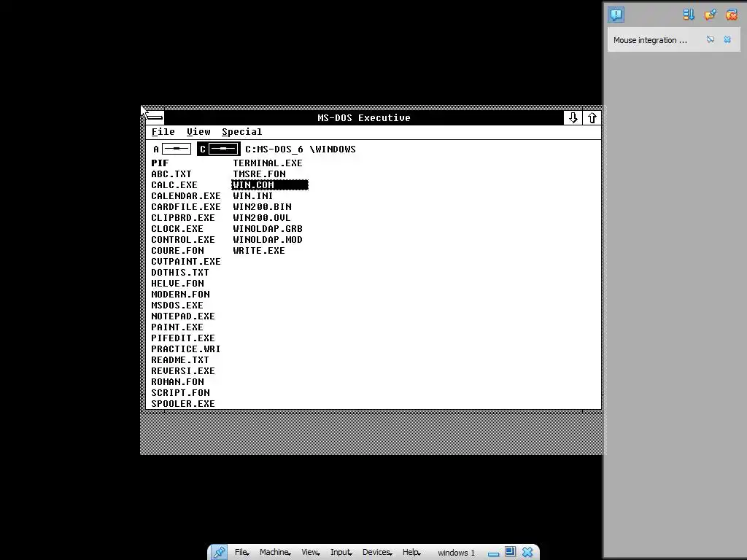Click the highlighted WIN.COM file
Viewport: 747px width, 560px height.
(x=270, y=184)
